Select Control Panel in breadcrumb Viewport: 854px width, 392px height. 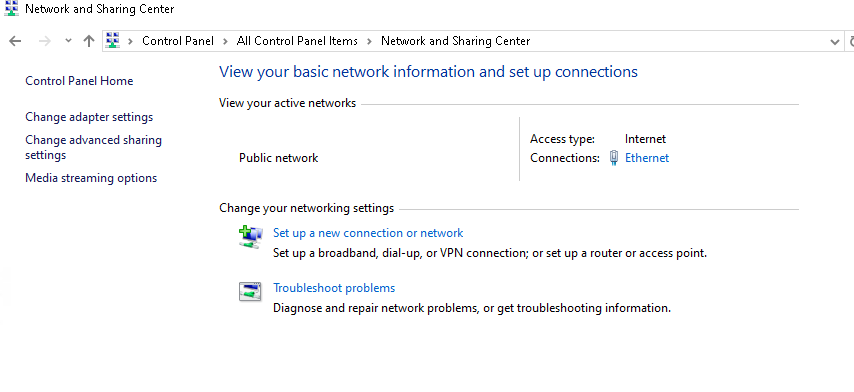pyautogui.click(x=178, y=41)
